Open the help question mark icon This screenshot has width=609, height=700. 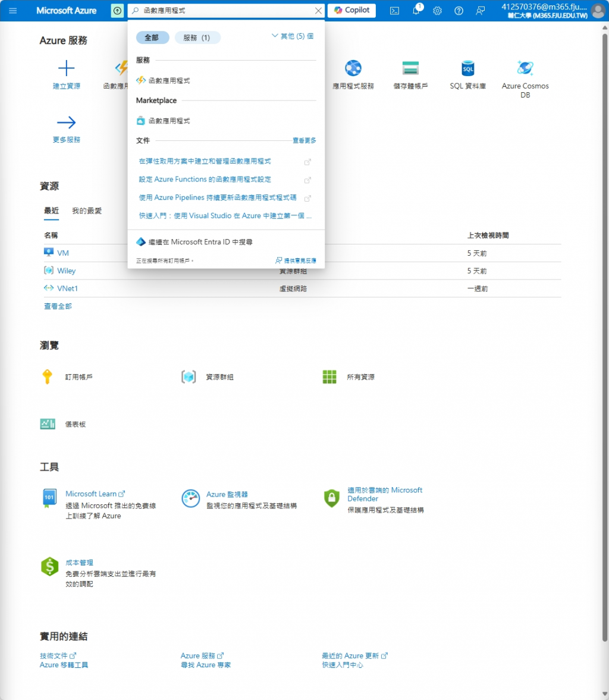(x=459, y=11)
